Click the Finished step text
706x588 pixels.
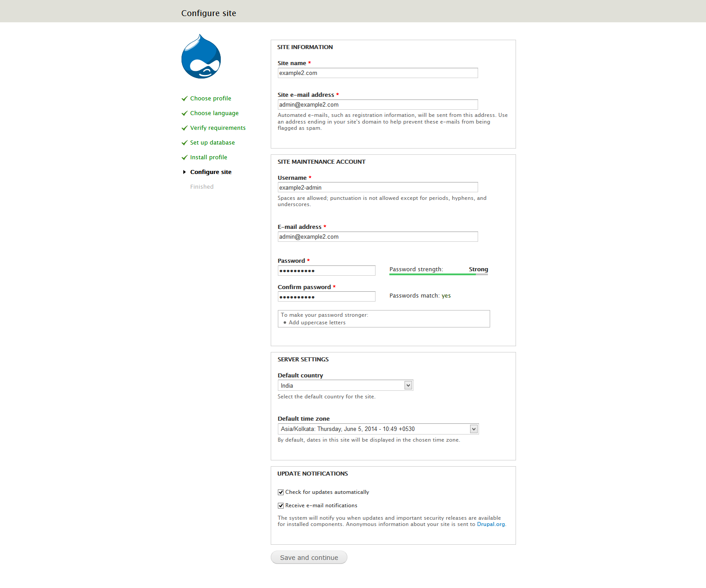(x=202, y=187)
